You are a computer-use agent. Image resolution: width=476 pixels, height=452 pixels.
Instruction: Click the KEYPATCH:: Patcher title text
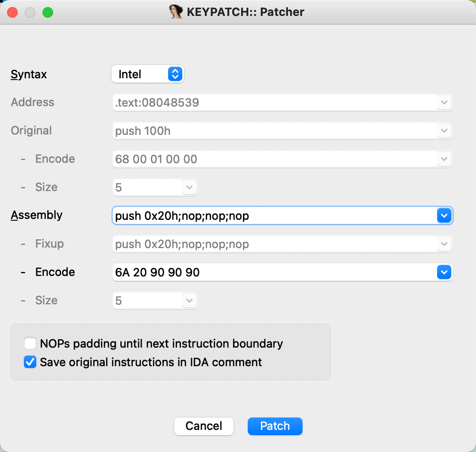click(x=245, y=12)
